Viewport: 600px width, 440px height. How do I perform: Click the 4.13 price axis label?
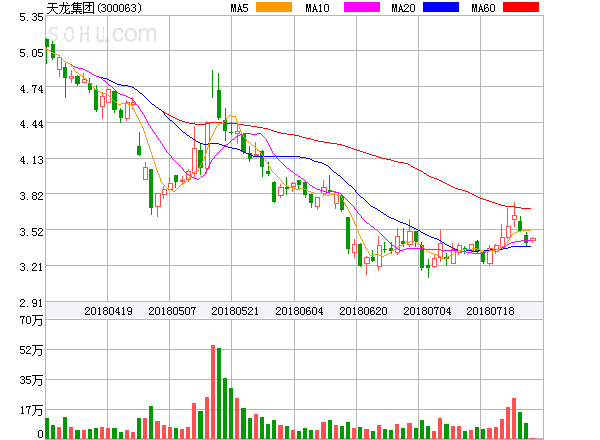point(31,160)
